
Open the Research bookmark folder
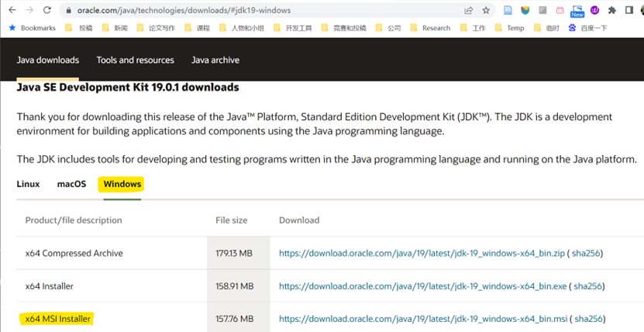click(430, 28)
